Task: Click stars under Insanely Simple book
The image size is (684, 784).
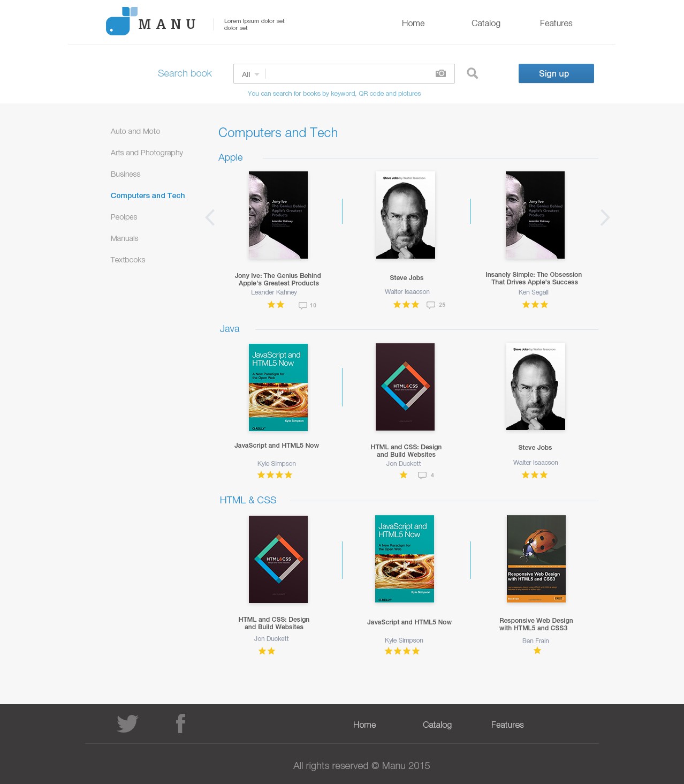Action: (x=535, y=305)
